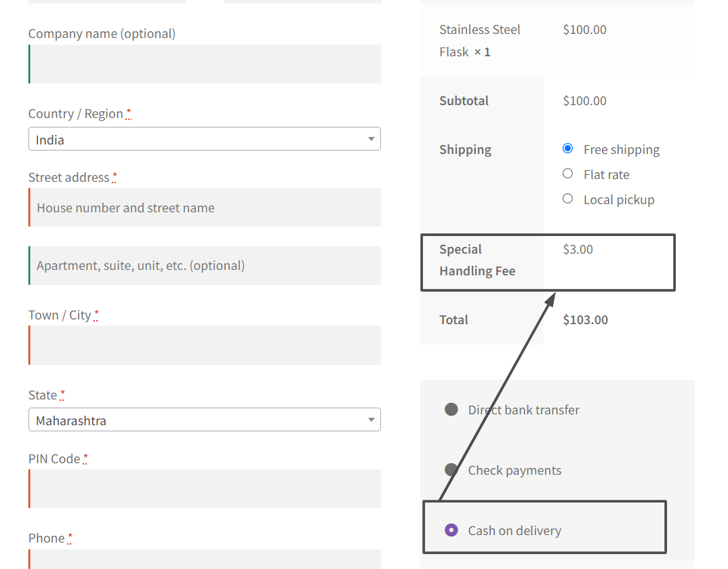Enable the Check payments option
The height and width of the screenshot is (569, 728).
tap(451, 469)
